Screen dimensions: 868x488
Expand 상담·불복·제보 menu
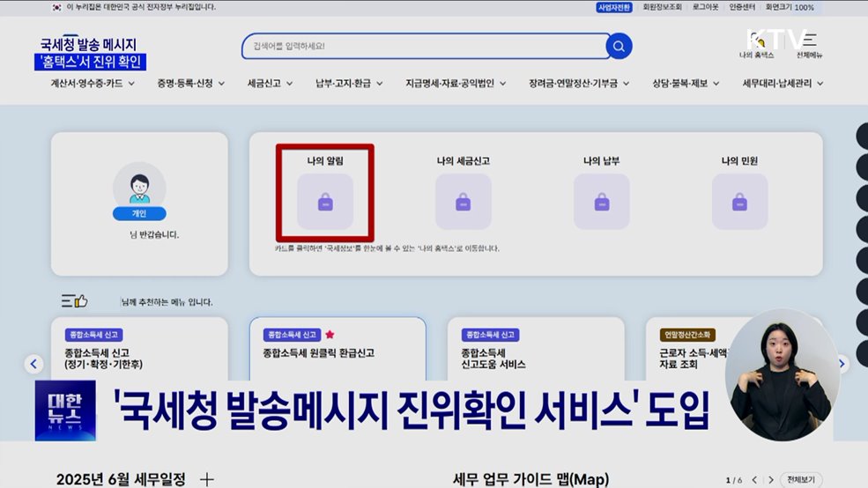[686, 84]
